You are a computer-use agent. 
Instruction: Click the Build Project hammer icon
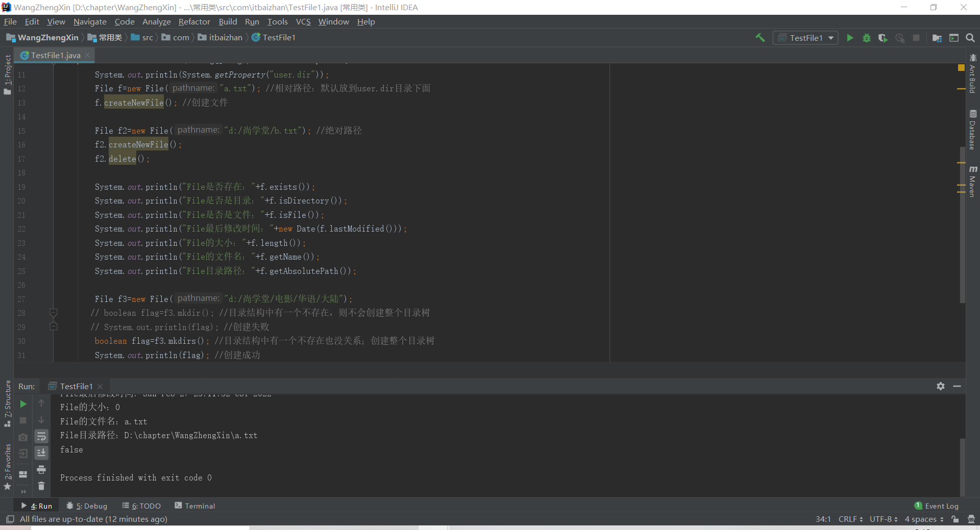pyautogui.click(x=760, y=38)
